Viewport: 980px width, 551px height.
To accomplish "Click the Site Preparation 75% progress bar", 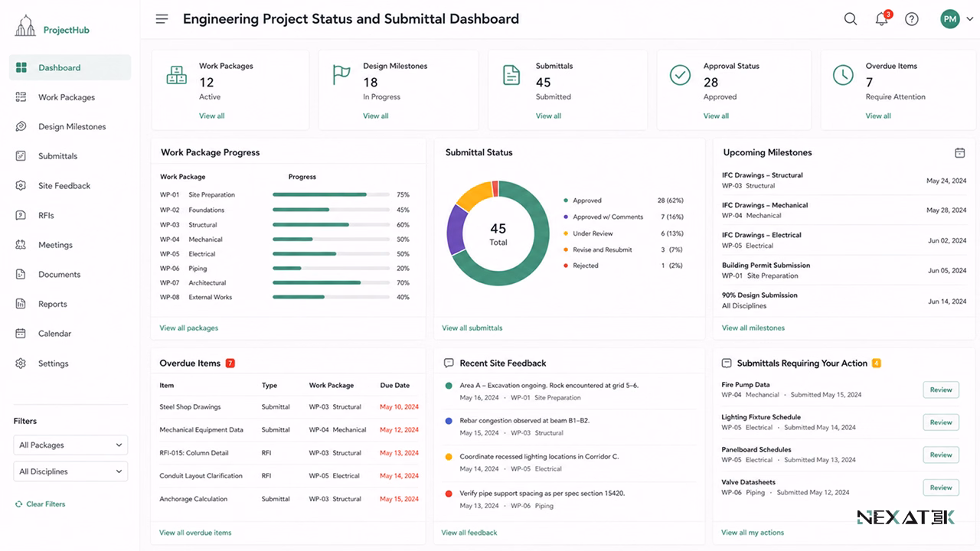I will [x=330, y=194].
